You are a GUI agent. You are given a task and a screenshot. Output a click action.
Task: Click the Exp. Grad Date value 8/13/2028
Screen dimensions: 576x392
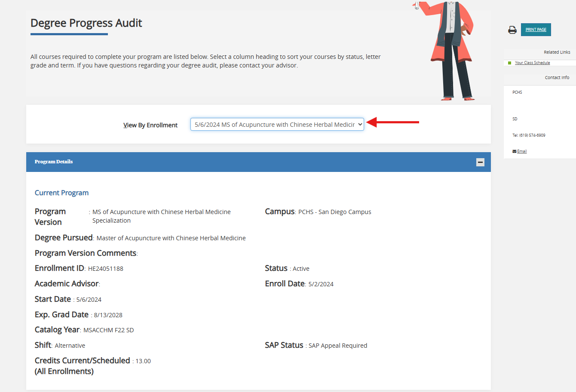pos(108,315)
